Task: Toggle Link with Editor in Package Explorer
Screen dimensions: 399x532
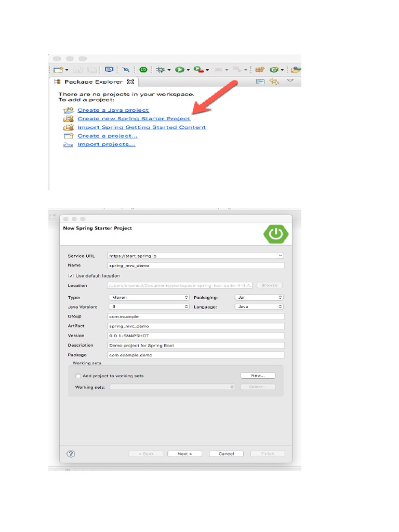Action: [x=274, y=82]
